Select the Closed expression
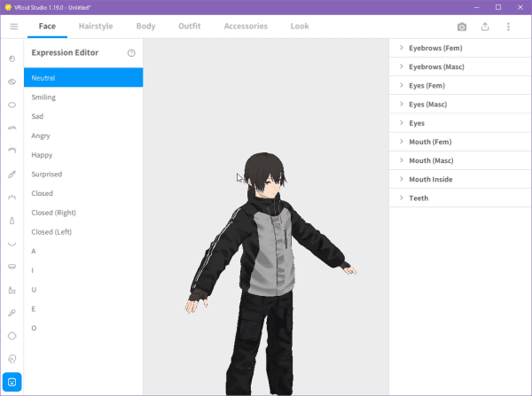This screenshot has height=396, width=532. click(83, 193)
